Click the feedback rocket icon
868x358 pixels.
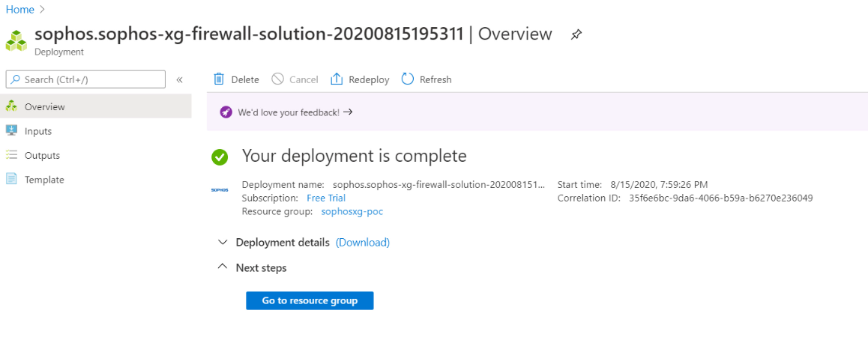click(x=226, y=112)
